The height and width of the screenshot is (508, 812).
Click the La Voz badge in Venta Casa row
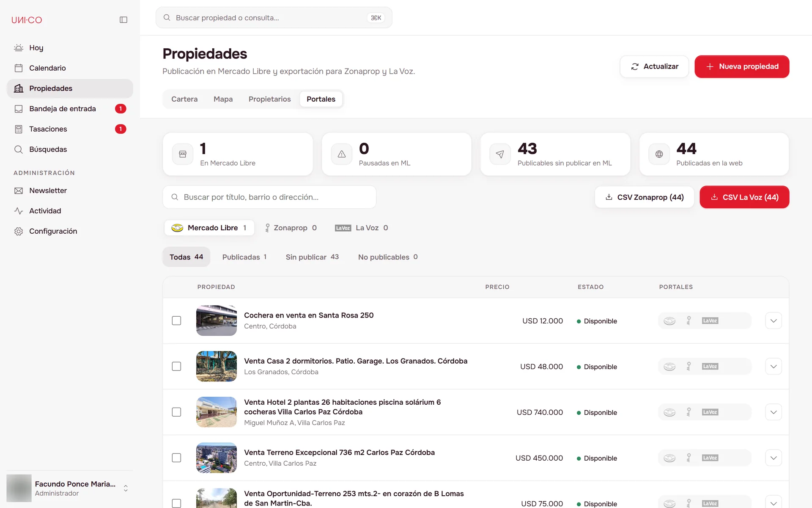tap(710, 367)
